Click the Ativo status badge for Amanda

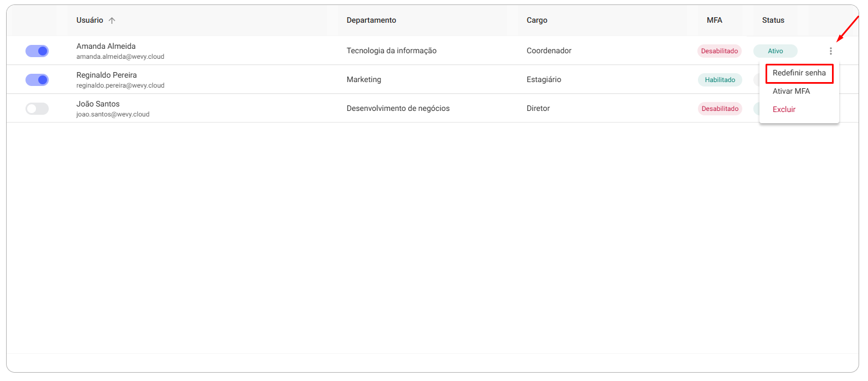point(775,51)
